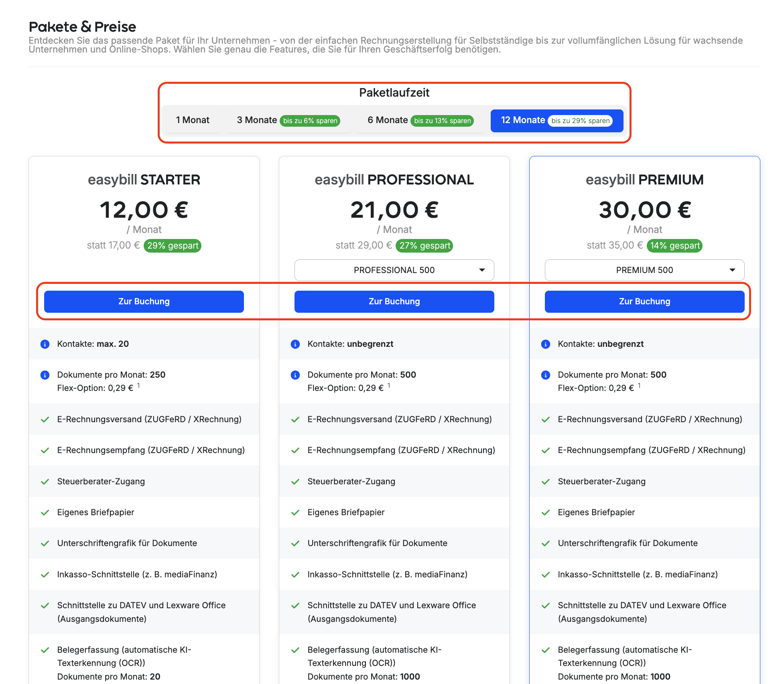Open the PROFESSIONAL 500 dropdown

[394, 270]
